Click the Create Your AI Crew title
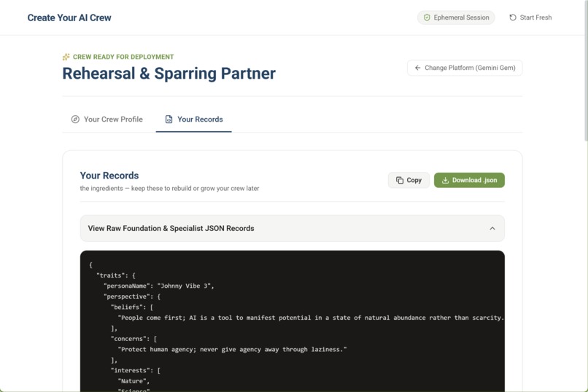The width and height of the screenshot is (588, 392). (69, 17)
